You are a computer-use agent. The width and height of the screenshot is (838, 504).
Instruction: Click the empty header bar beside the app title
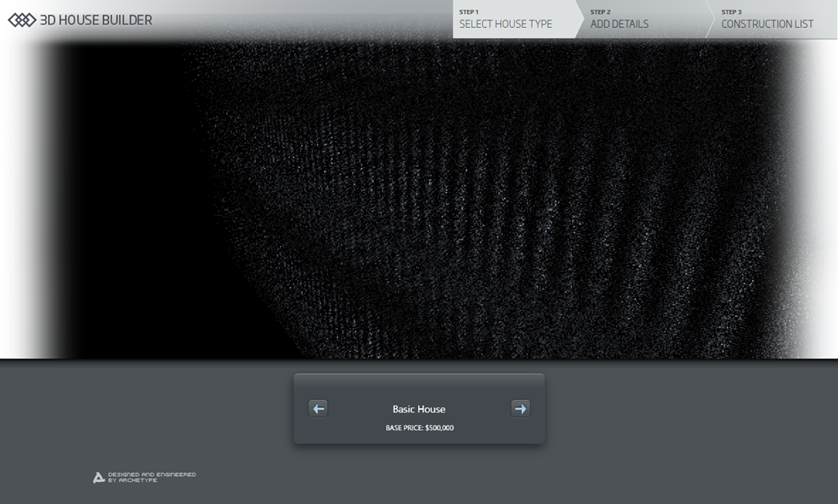(x=303, y=20)
